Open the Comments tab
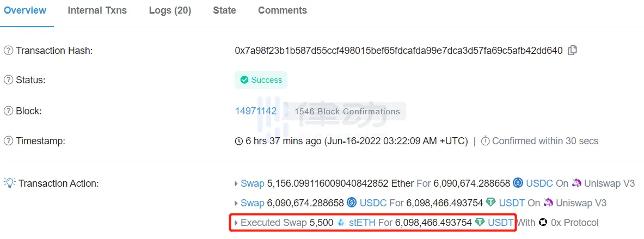Screen dimensions: 644x239 pyautogui.click(x=283, y=10)
